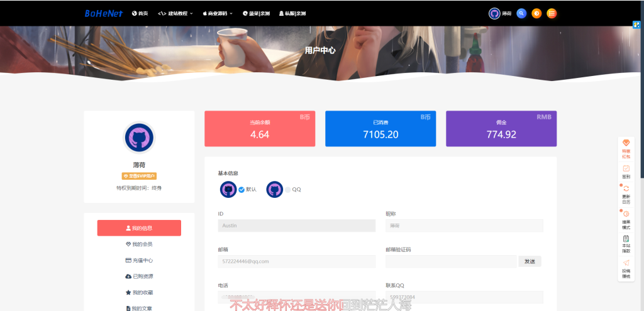Click the 基本信息 section heading
The width and height of the screenshot is (644, 311).
tap(228, 173)
